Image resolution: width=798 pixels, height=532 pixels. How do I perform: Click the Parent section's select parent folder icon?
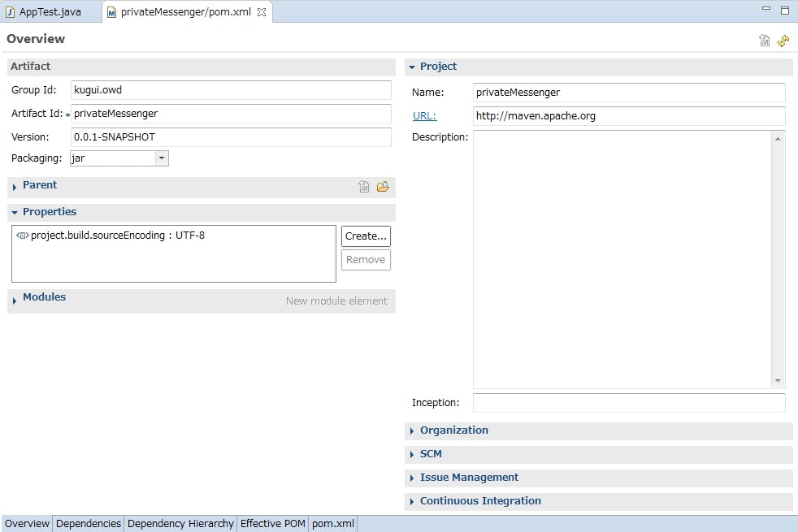383,187
